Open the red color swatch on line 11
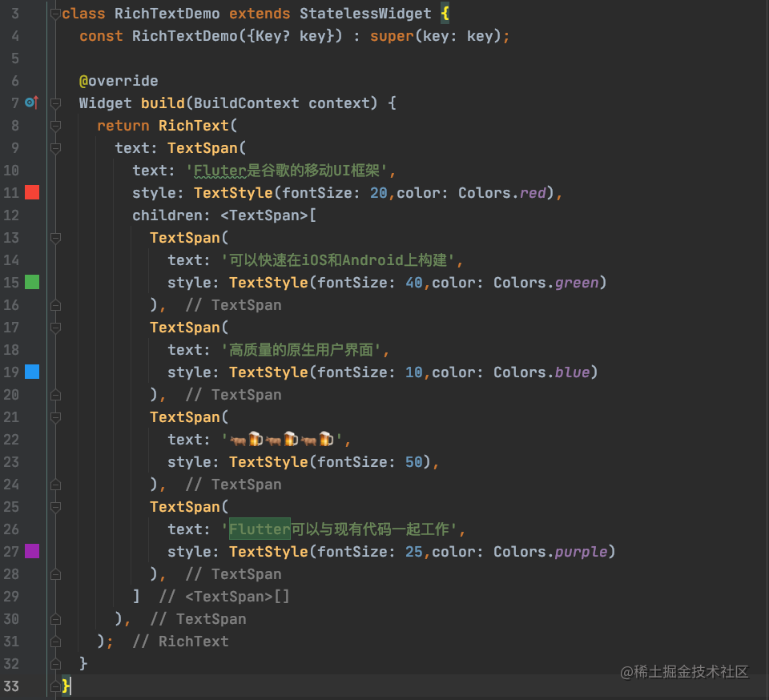769x700 pixels. point(32,192)
